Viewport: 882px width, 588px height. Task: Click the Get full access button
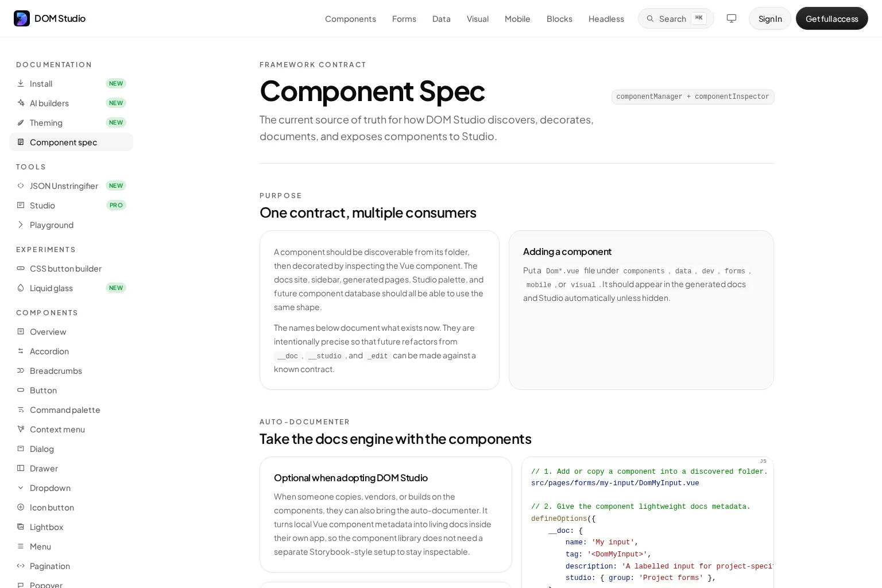[x=832, y=18]
